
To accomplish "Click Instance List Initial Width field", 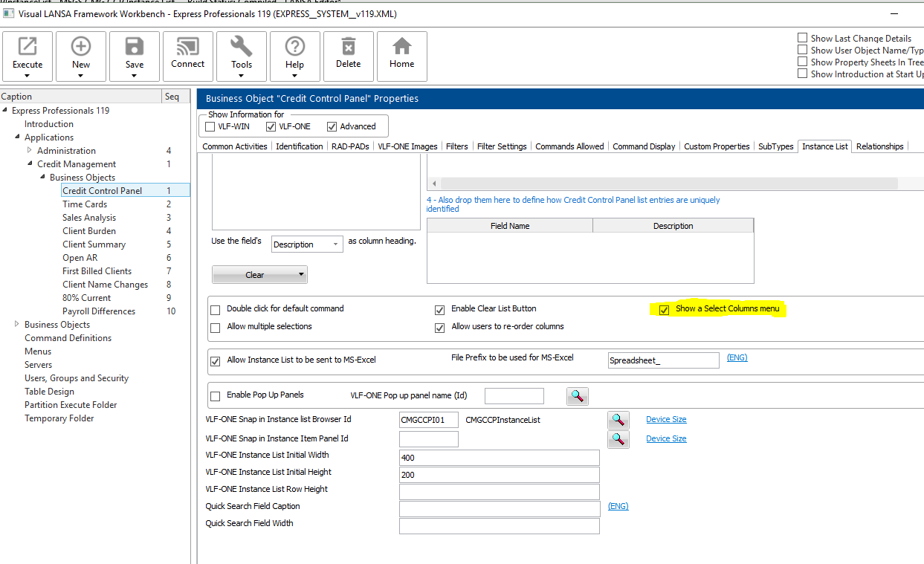I will [499, 458].
